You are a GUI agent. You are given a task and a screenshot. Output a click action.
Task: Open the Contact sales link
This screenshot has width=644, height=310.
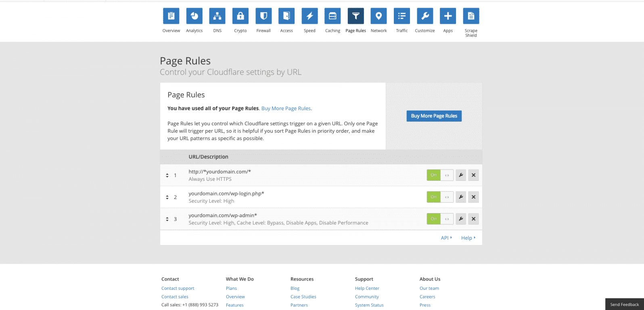pyautogui.click(x=175, y=297)
